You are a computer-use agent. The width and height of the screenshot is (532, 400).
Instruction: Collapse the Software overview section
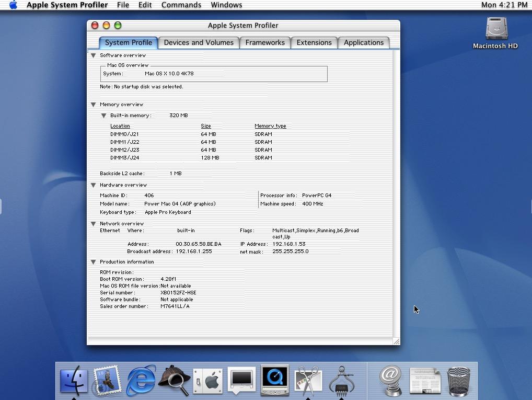(94, 55)
